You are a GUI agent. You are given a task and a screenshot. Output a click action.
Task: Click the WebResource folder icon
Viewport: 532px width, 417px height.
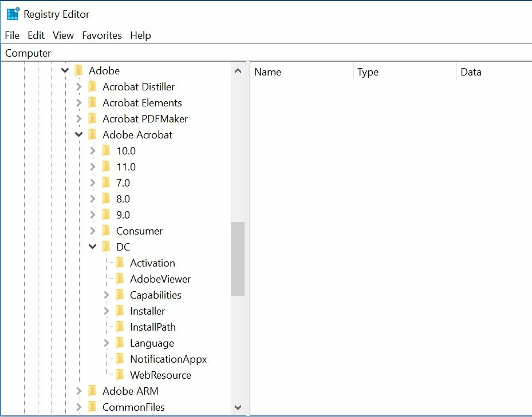120,375
